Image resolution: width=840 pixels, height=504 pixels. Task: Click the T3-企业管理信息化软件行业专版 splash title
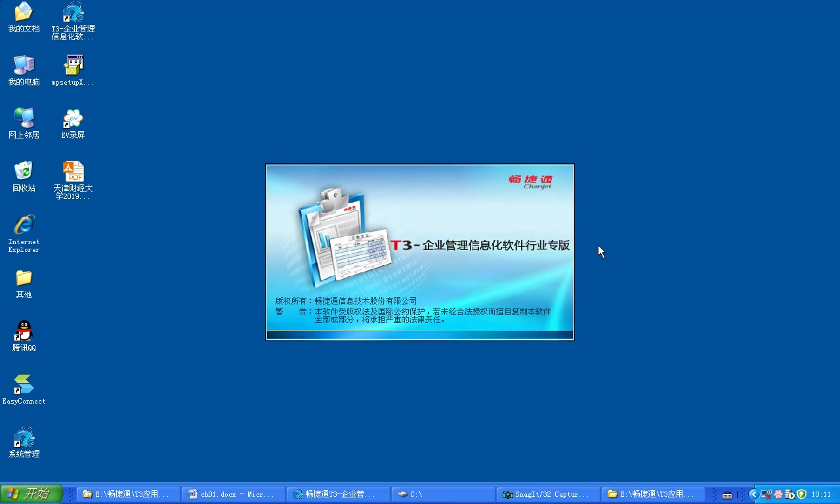pyautogui.click(x=480, y=245)
